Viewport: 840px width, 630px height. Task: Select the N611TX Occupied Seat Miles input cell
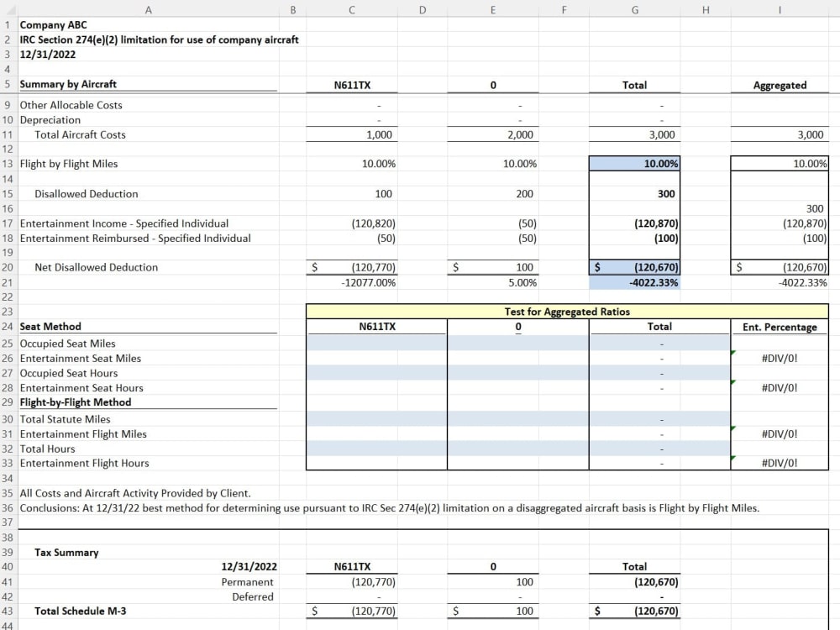(376, 344)
